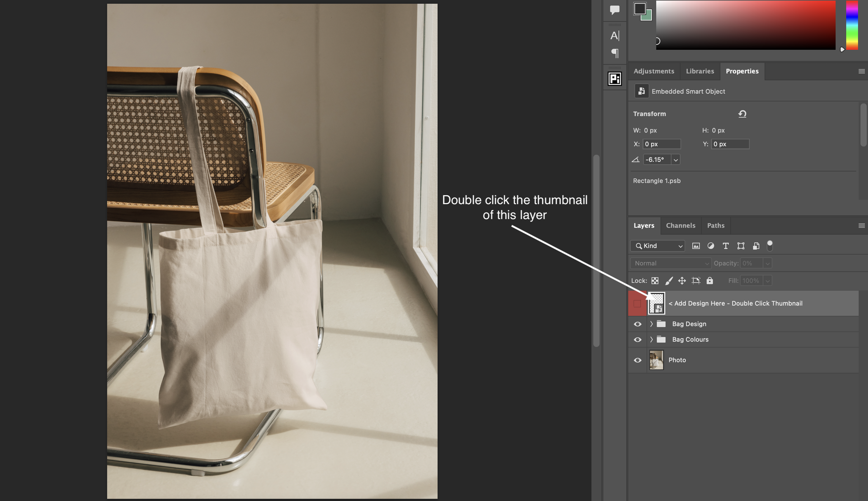Filter layers by pixel layers icon
Screen dimensions: 868x501
point(696,246)
